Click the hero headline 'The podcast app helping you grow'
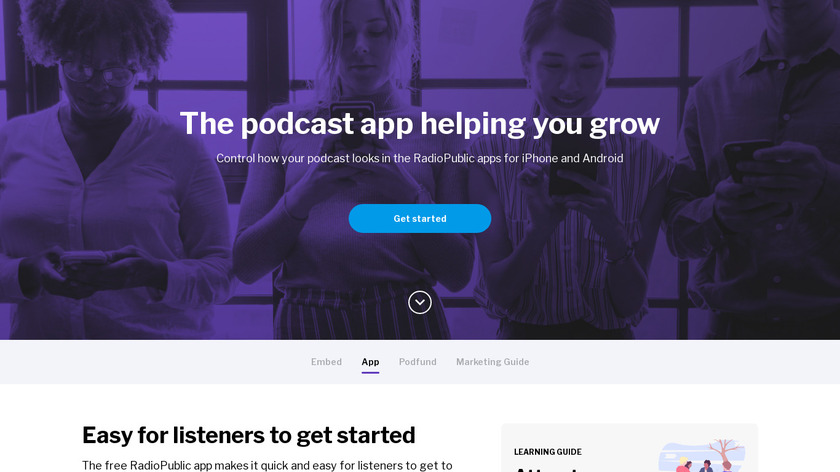 pyautogui.click(x=419, y=124)
